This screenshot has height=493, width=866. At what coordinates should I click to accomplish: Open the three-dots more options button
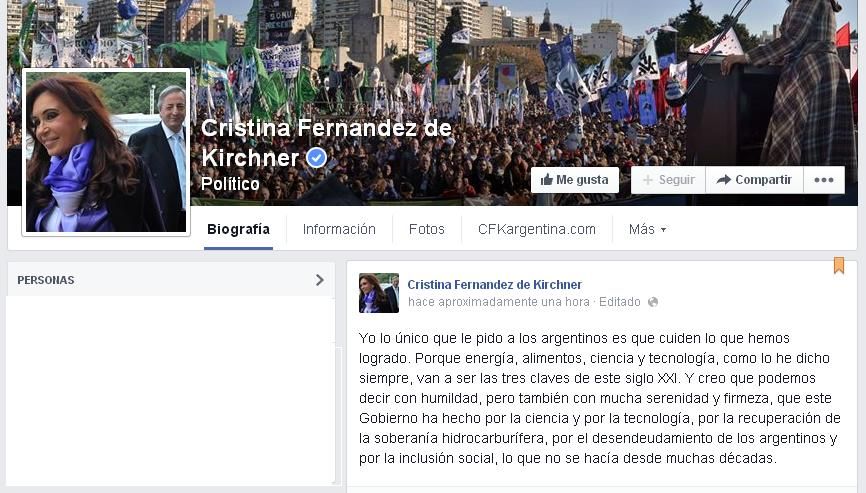pyautogui.click(x=823, y=180)
